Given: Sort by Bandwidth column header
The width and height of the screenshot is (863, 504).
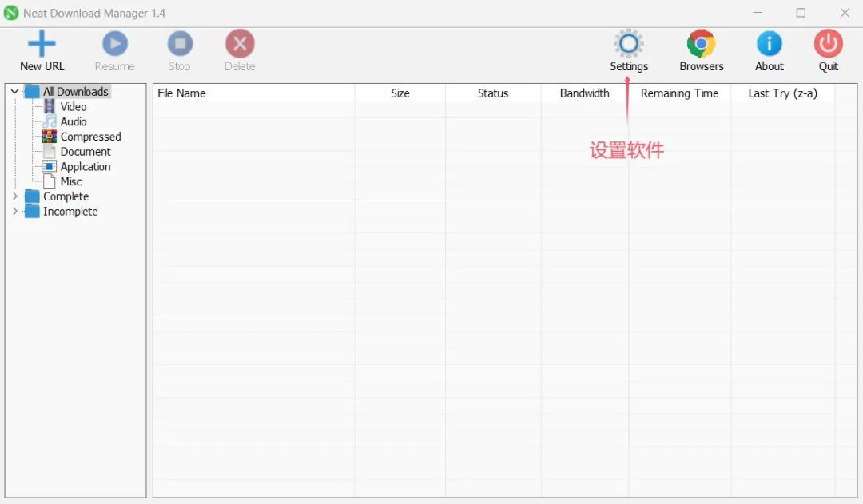Looking at the screenshot, I should (x=584, y=93).
